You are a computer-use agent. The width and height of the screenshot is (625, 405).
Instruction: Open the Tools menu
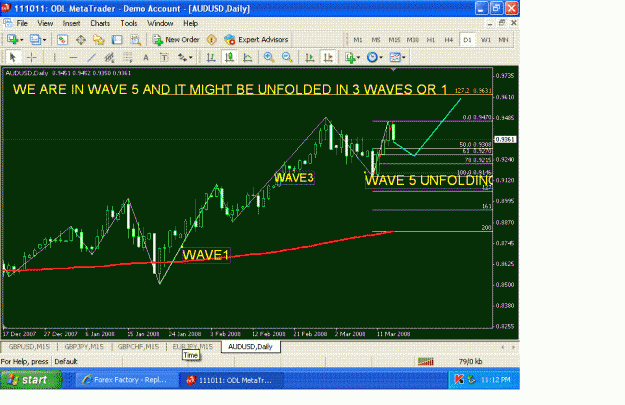(x=129, y=24)
